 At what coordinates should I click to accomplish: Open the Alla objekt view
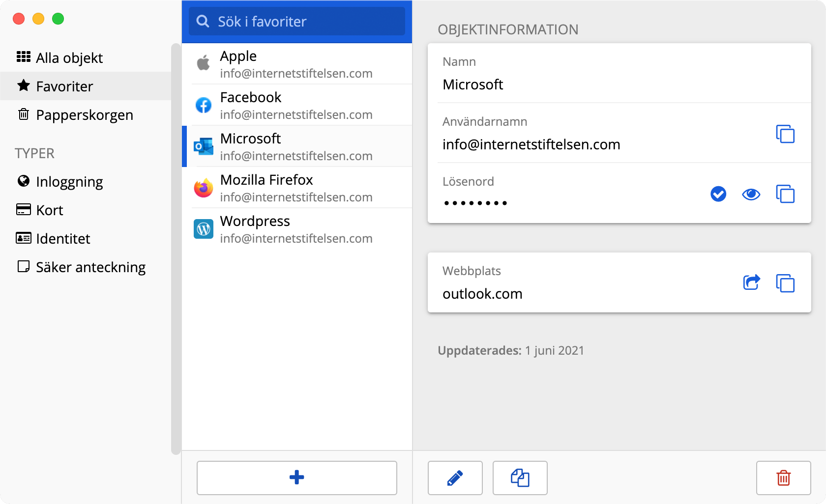(x=86, y=58)
